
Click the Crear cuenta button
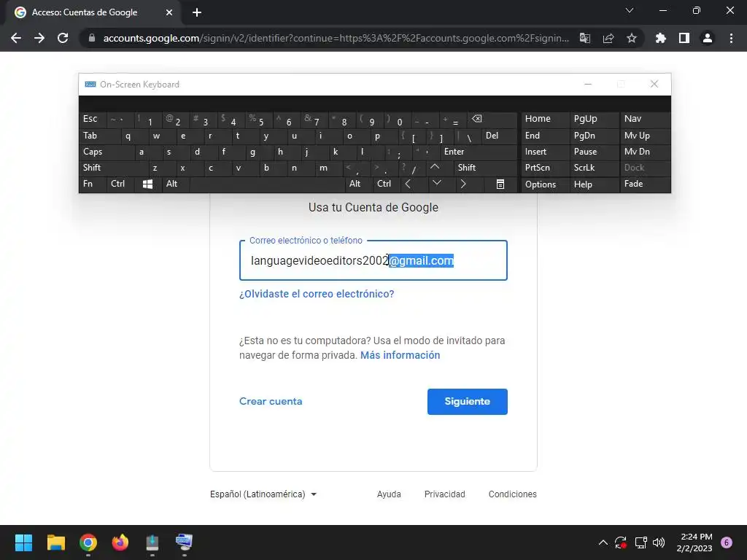pyautogui.click(x=271, y=402)
